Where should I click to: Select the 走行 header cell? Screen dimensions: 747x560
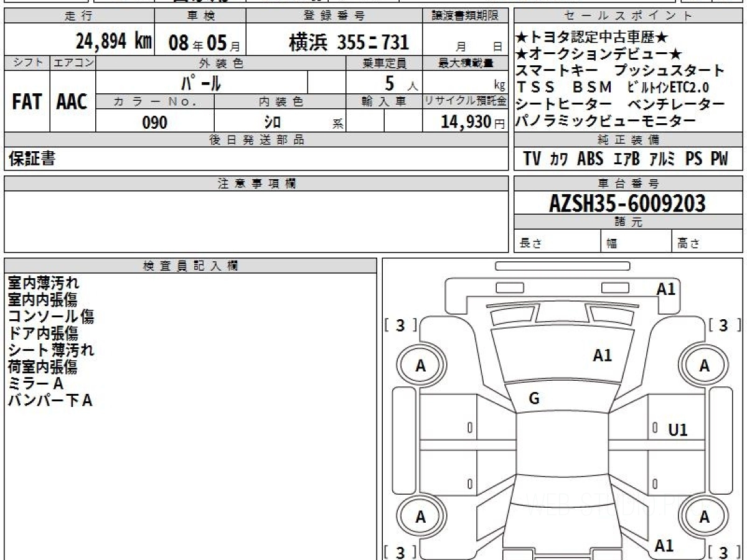78,16
